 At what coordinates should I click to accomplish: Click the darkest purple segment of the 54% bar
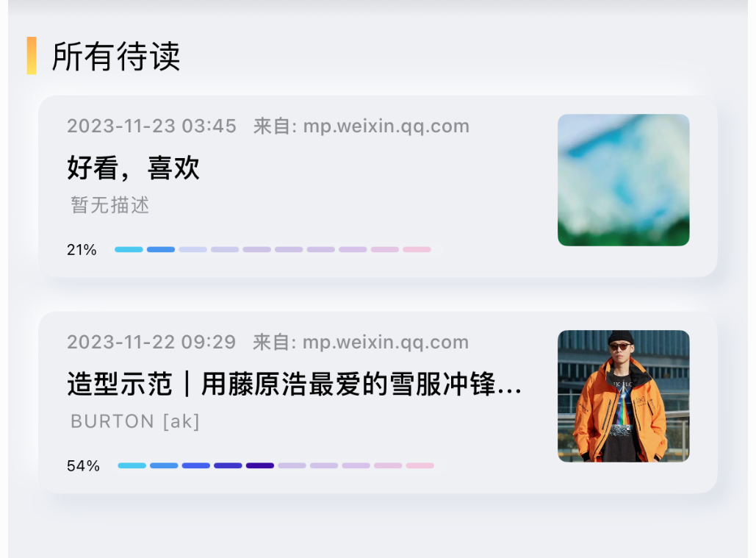pyautogui.click(x=260, y=465)
